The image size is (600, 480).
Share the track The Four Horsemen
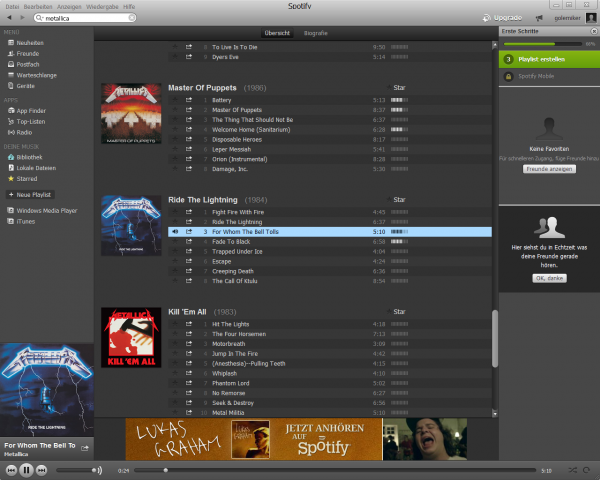pyautogui.click(x=189, y=334)
